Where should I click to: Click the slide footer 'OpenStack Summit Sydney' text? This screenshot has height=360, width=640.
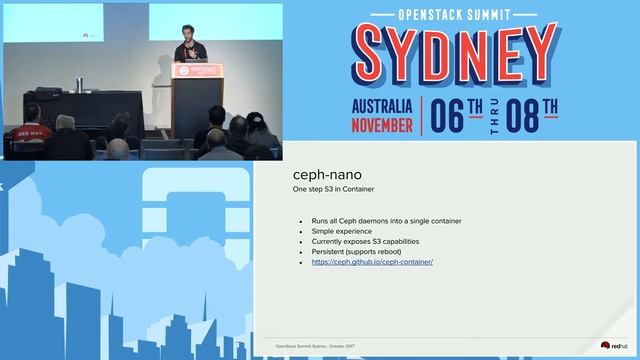315,346
